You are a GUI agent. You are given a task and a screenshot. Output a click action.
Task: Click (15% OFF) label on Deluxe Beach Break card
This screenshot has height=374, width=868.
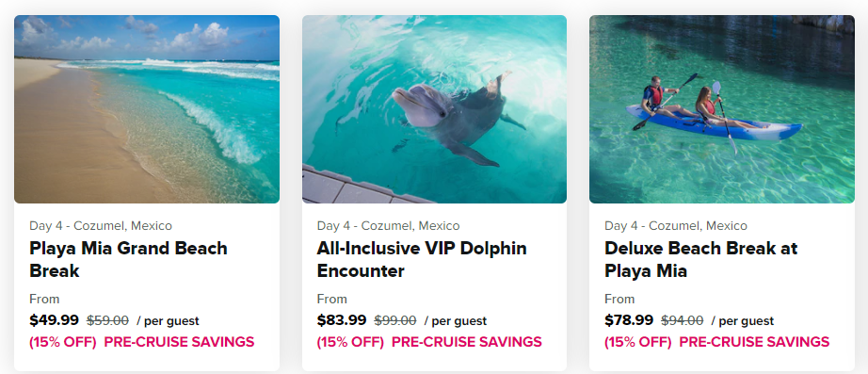point(637,342)
